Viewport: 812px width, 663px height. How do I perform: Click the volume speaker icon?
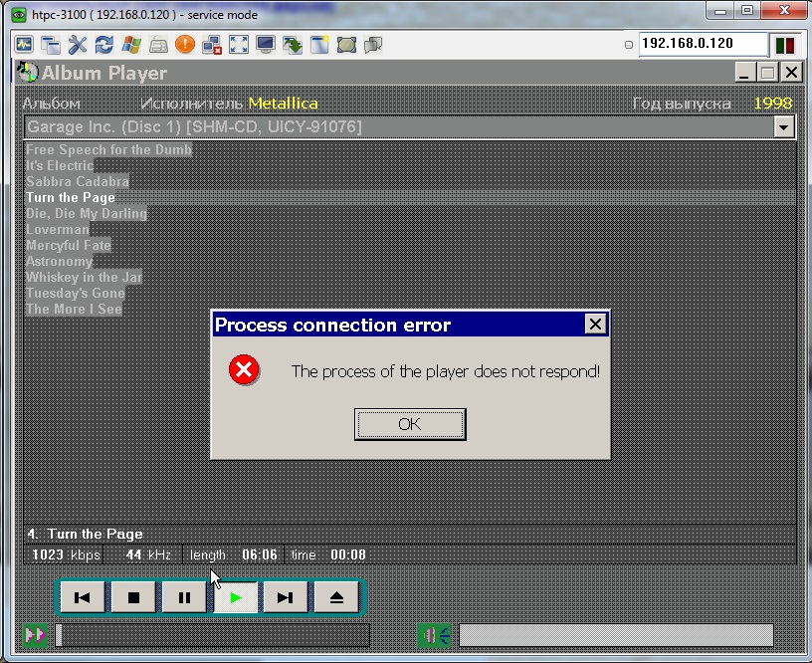click(434, 634)
